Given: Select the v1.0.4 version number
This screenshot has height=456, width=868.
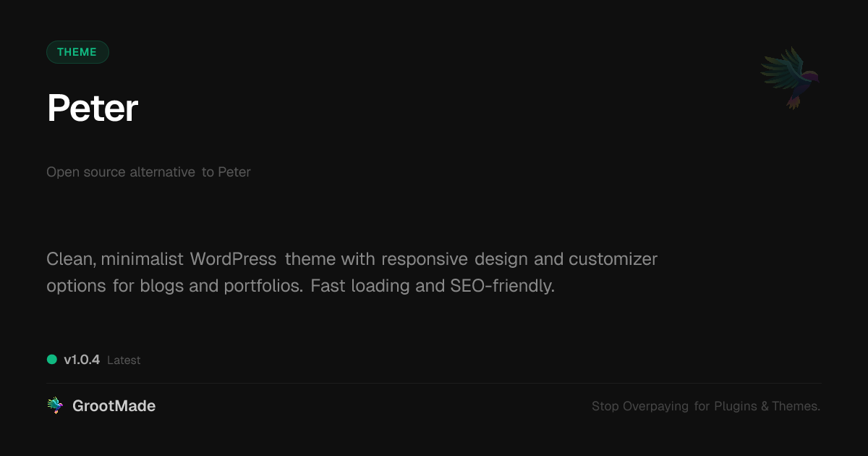Looking at the screenshot, I should (x=82, y=360).
